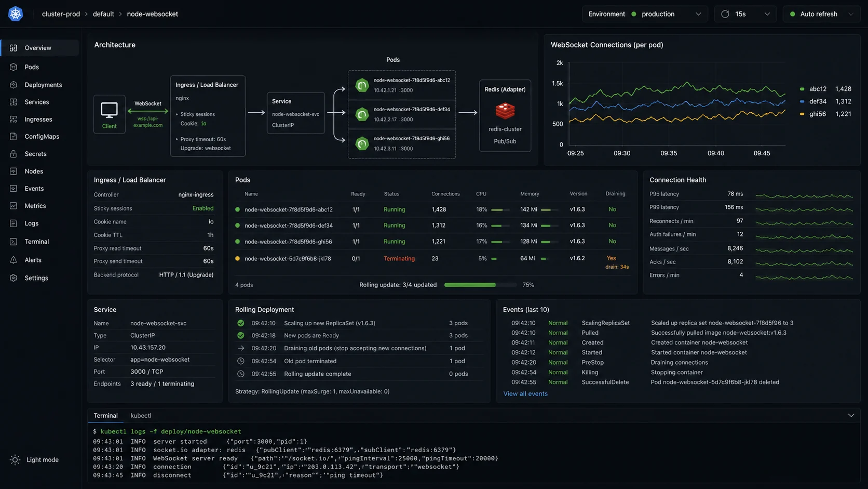The height and width of the screenshot is (489, 868).
Task: Click the rolling update 75% progress bar
Action: (x=480, y=285)
